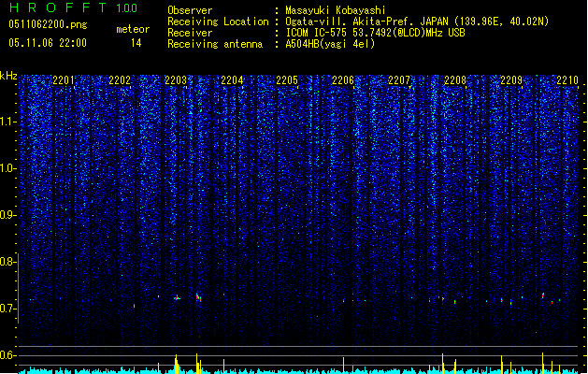
Task: Click the 2204 time marker
Action: click(x=232, y=80)
